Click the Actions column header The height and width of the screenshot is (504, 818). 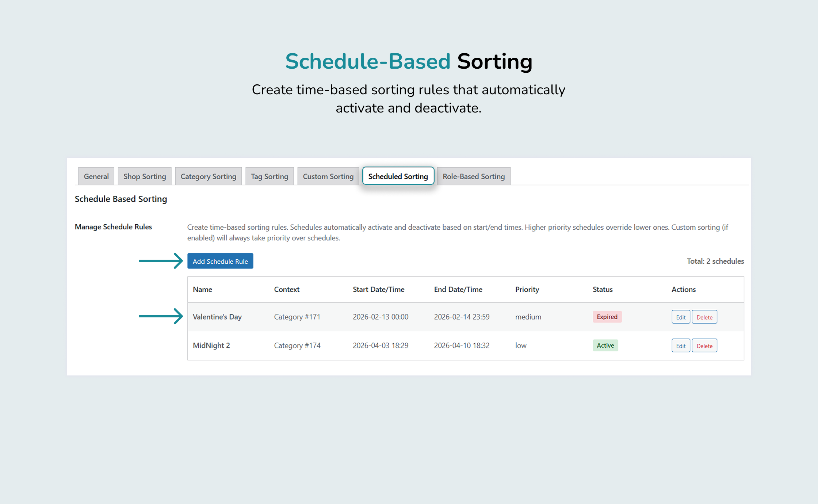pyautogui.click(x=684, y=289)
